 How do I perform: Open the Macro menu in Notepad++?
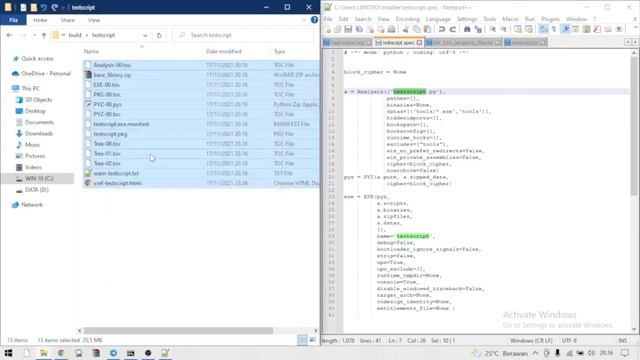pos(510,19)
